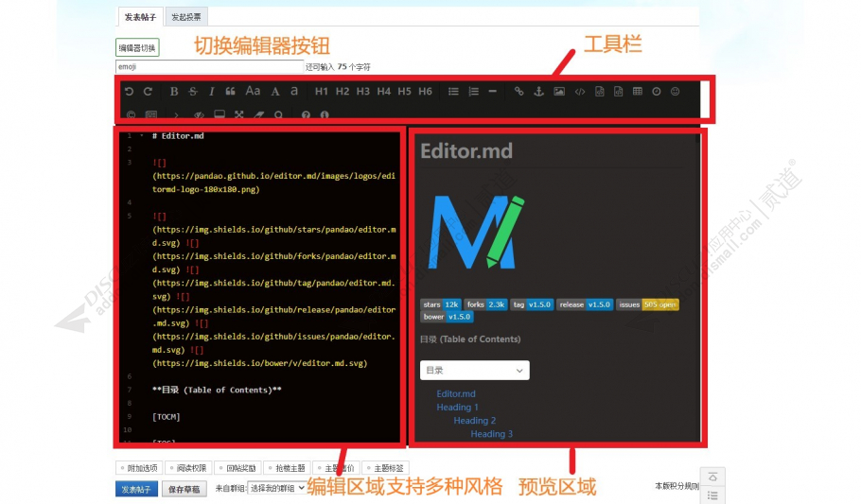Open the 主题标签 tab

385,468
